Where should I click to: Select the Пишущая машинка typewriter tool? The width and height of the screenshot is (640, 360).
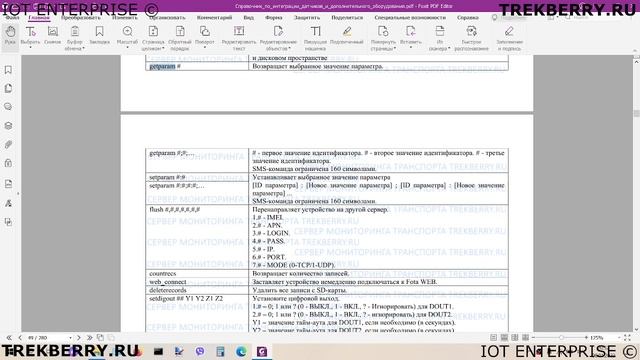315,38
